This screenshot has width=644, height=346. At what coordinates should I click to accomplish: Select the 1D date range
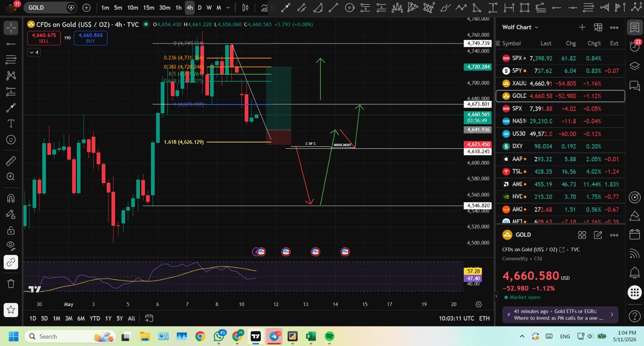(33, 319)
